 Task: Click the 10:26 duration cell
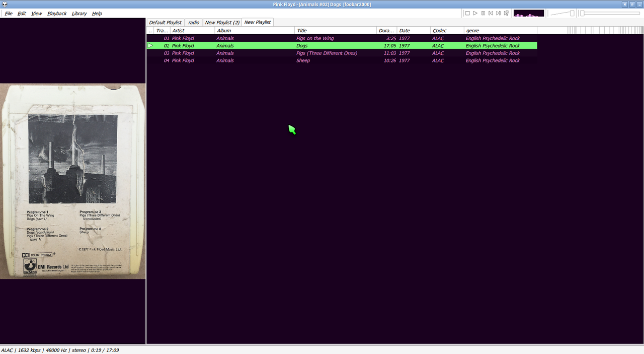click(390, 60)
